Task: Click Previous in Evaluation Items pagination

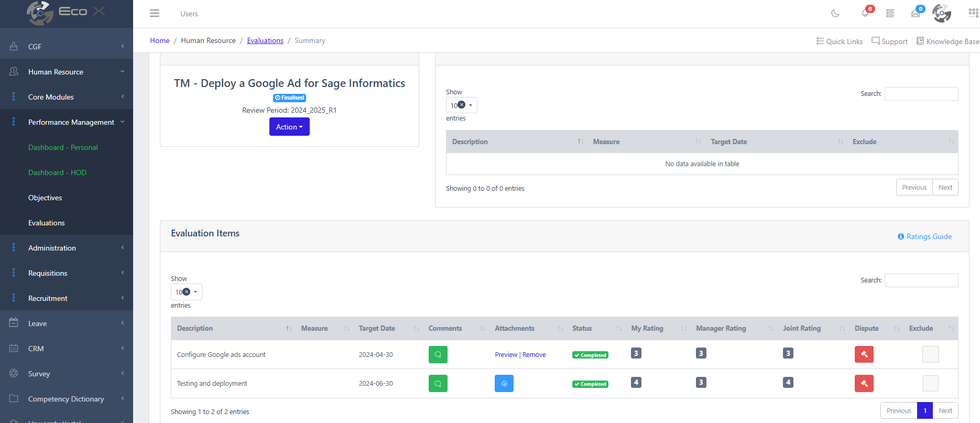Action: tap(899, 410)
